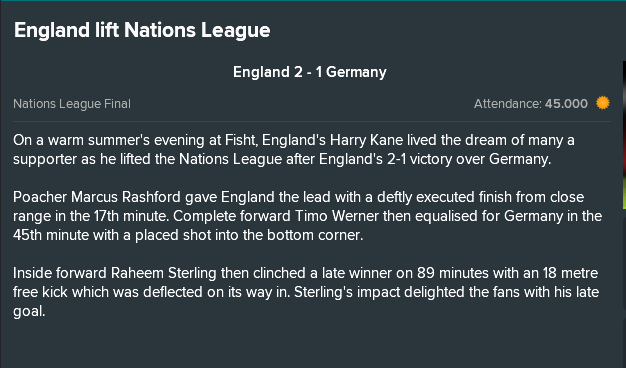Click 'Inside forward' role text in article

(x=60, y=273)
